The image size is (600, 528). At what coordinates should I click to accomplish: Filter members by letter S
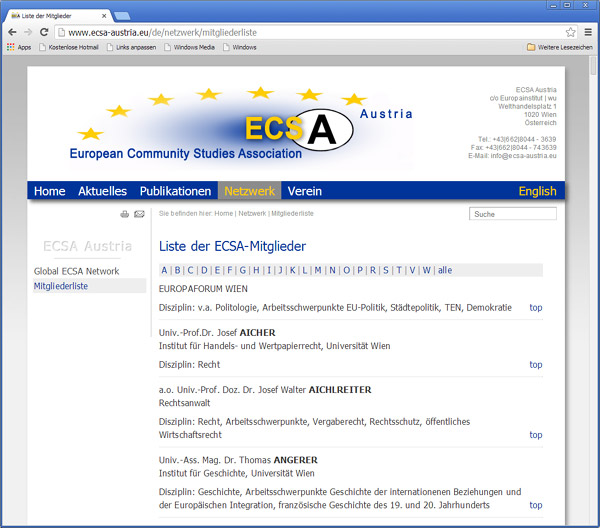tap(386, 270)
